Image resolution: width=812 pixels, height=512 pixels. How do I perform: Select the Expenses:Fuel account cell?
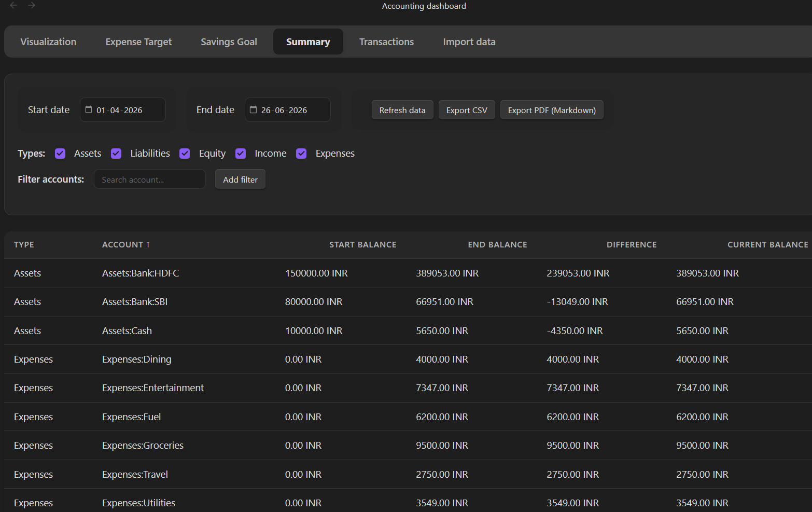coord(131,417)
